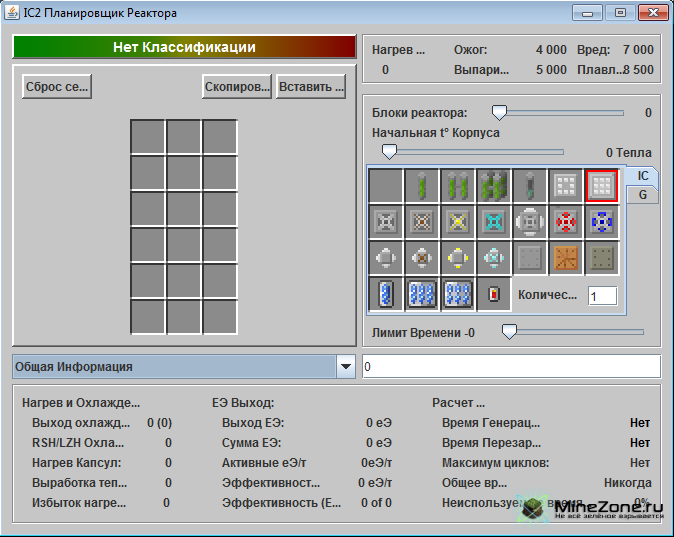Click the 'Выход охлажд...' label
674x537 pixels.
81,423
